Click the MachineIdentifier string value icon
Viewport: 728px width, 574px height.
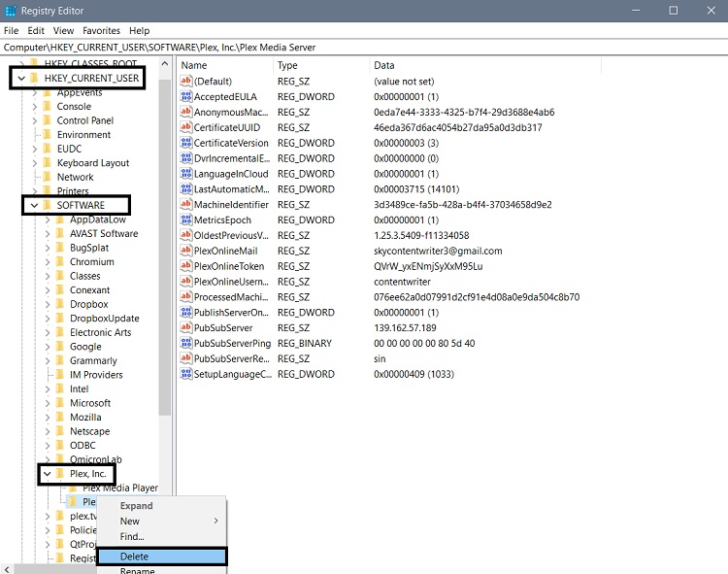[186, 205]
